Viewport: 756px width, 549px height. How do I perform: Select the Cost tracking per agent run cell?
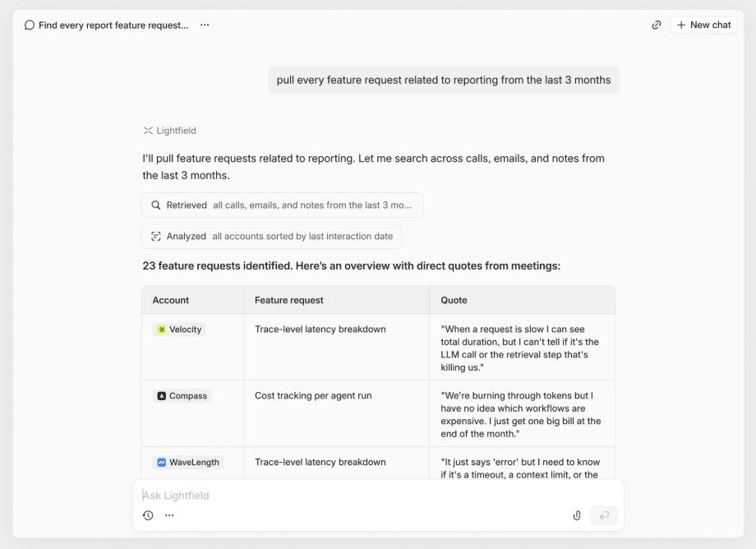[313, 396]
